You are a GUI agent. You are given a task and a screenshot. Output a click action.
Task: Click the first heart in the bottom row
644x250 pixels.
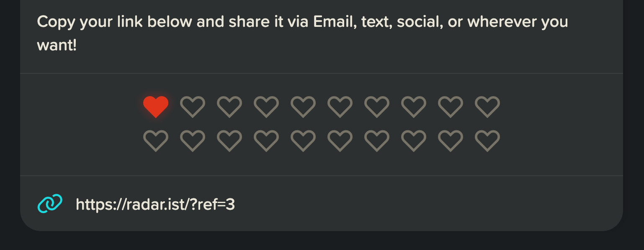[x=156, y=141]
